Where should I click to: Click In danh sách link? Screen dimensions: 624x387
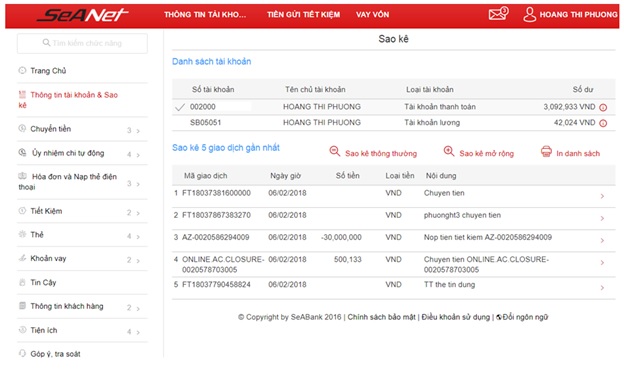(578, 153)
